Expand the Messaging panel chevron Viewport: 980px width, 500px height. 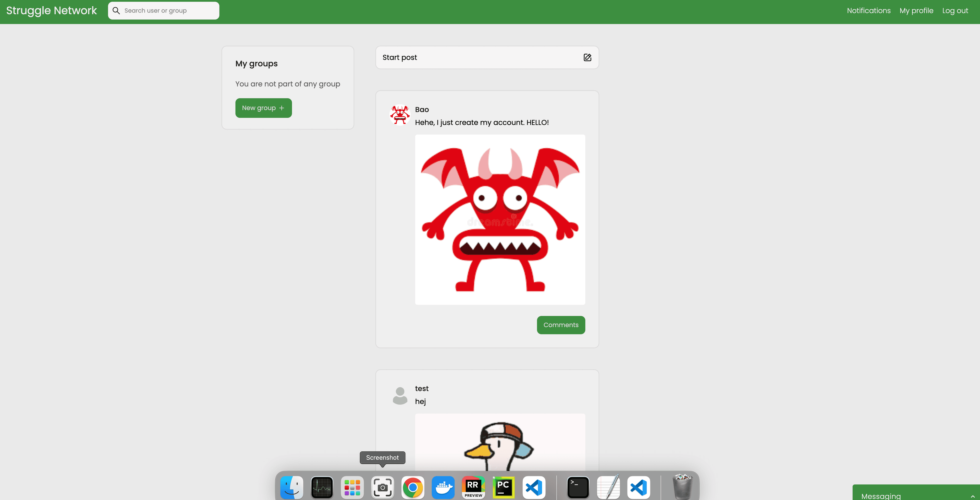point(972,496)
